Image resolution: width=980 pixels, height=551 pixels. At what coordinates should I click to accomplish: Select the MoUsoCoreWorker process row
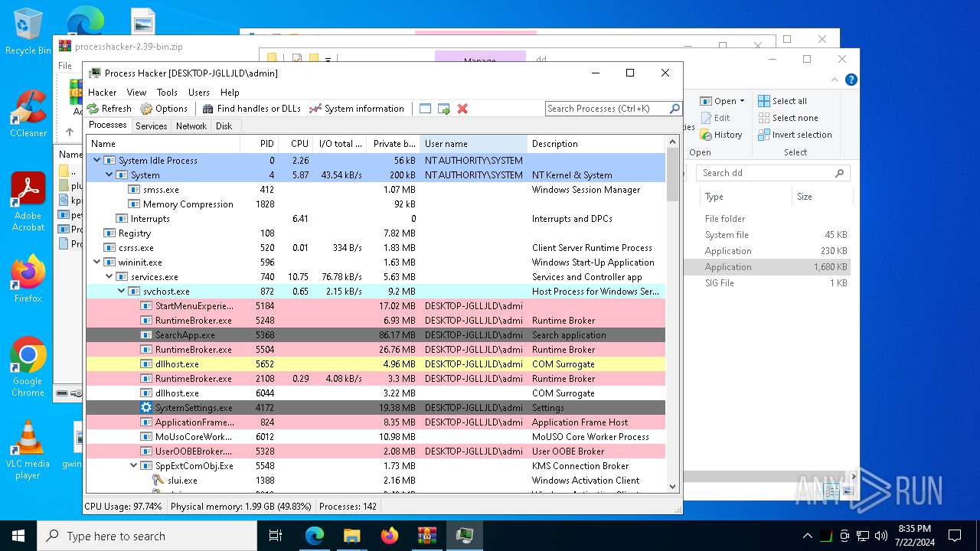[x=376, y=437]
